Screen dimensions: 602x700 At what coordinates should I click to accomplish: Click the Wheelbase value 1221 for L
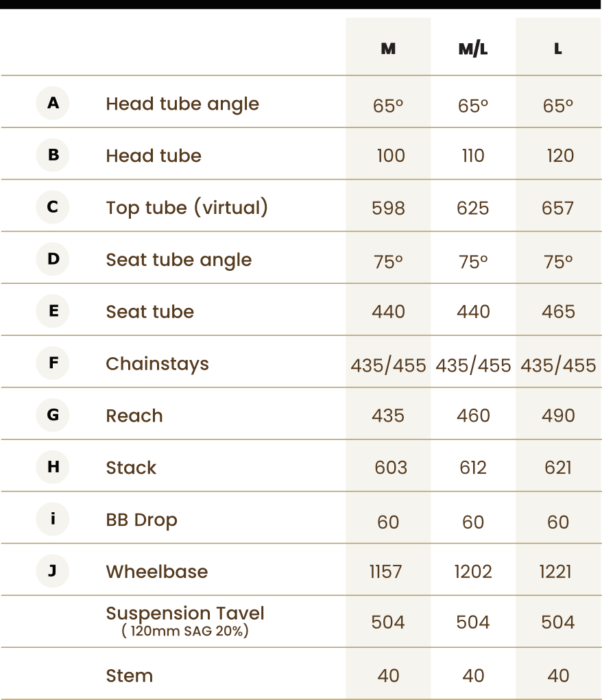(x=555, y=572)
